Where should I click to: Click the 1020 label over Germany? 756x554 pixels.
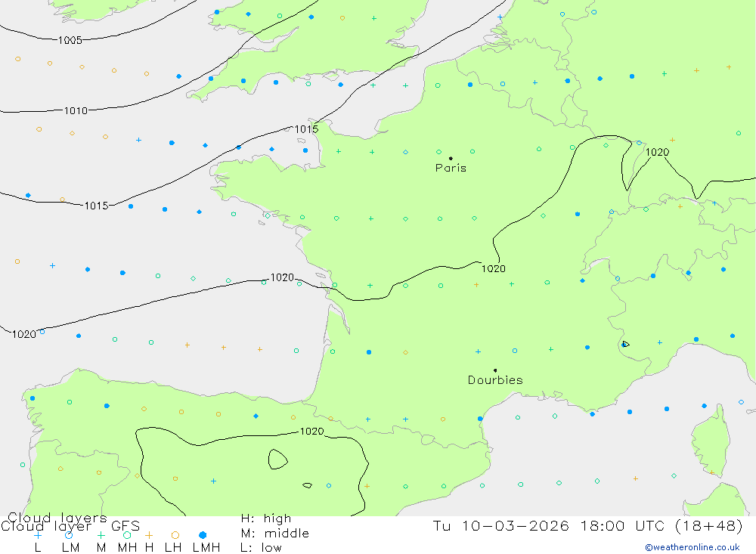click(x=657, y=152)
